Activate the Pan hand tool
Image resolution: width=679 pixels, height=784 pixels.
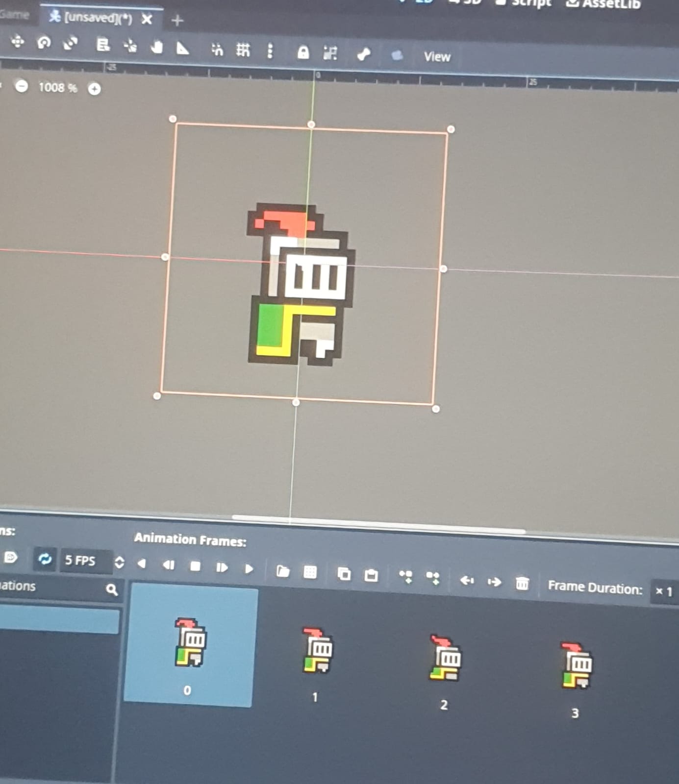[x=157, y=48]
